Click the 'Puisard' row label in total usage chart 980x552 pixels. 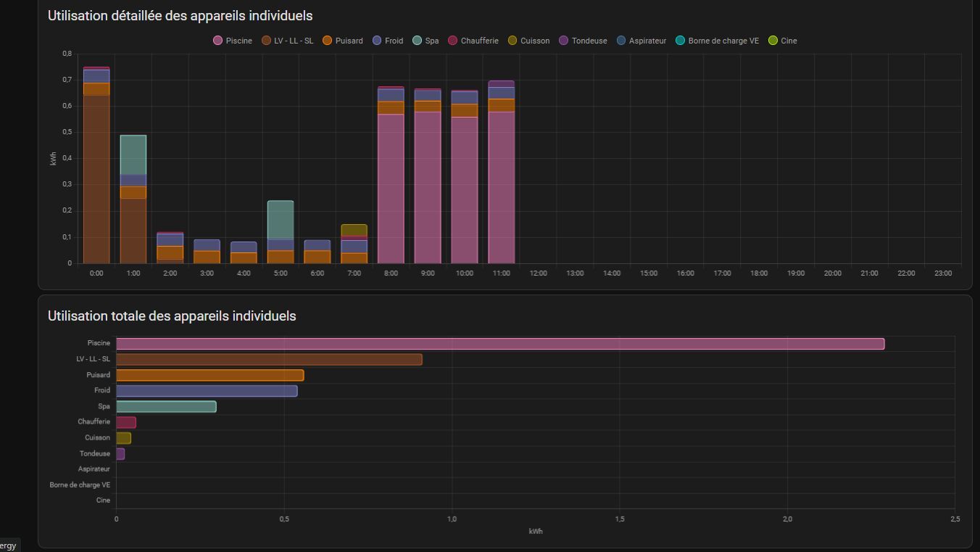click(99, 375)
